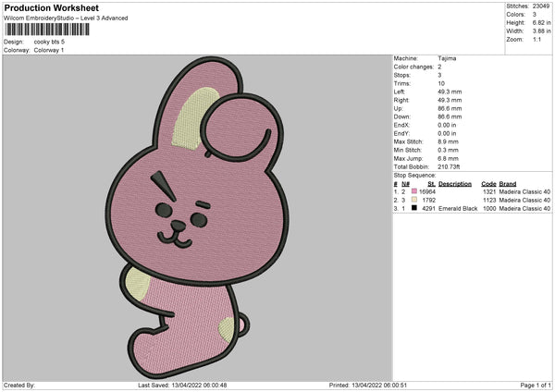Click the 'Production Worksheet' heading

click(x=51, y=7)
